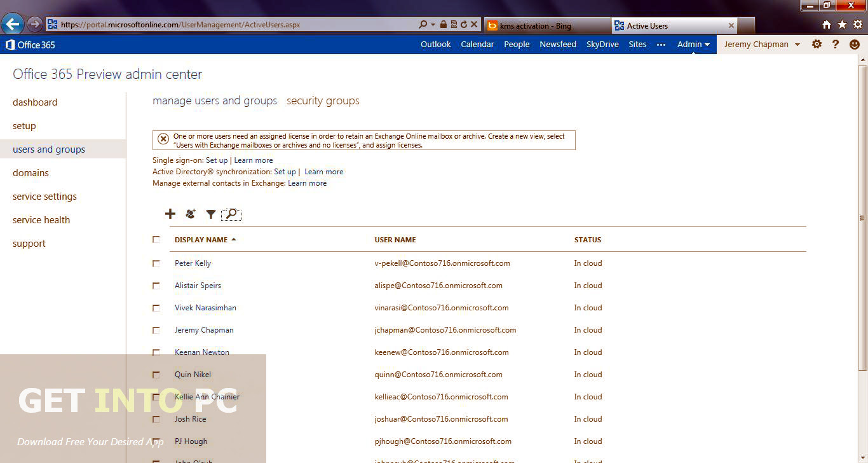Open service health in the sidebar
The width and height of the screenshot is (868, 463).
coord(41,220)
